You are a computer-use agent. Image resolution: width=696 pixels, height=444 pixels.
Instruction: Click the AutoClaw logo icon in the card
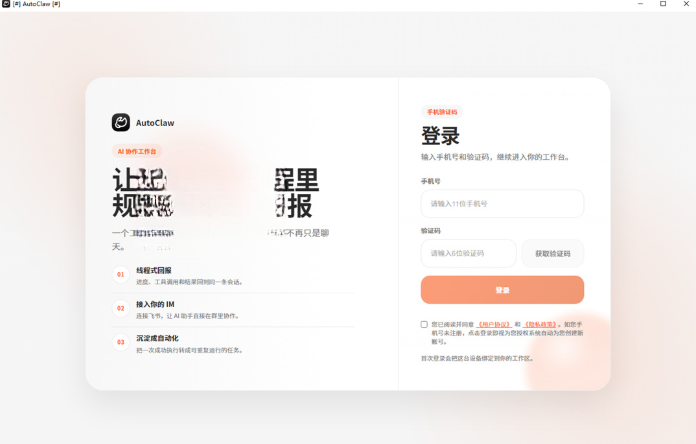coord(121,123)
